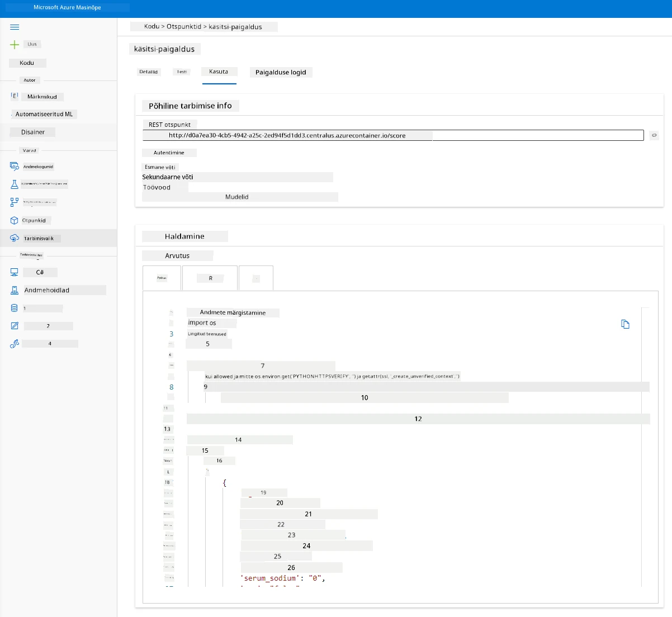Switch to the Detailid tab
The height and width of the screenshot is (617, 672).
coord(149,72)
